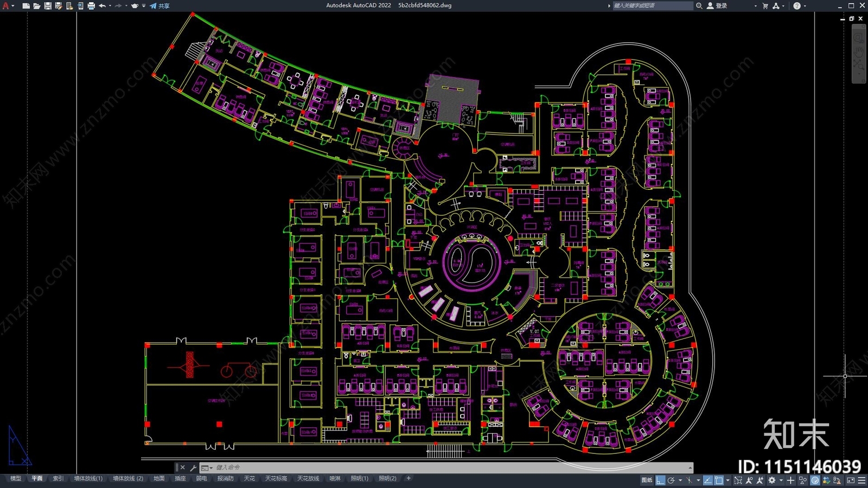Image resolution: width=868 pixels, height=488 pixels.
Task: Switch to the 模型 model tab
Action: point(16,478)
